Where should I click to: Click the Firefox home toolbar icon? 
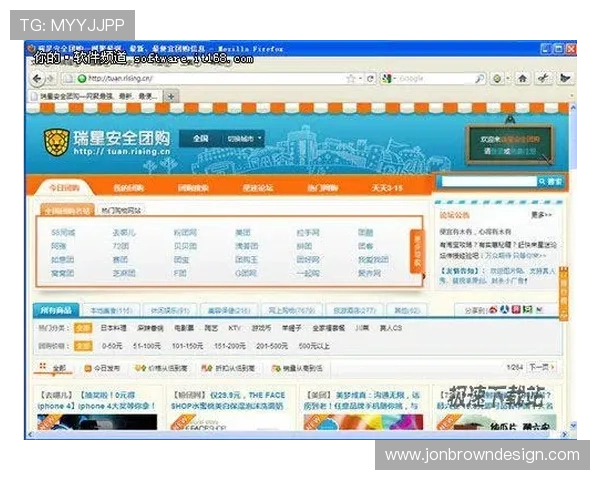522,78
